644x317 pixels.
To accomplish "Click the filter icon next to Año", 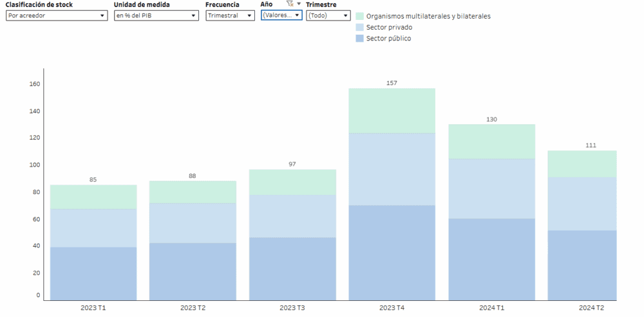I will (x=289, y=4).
